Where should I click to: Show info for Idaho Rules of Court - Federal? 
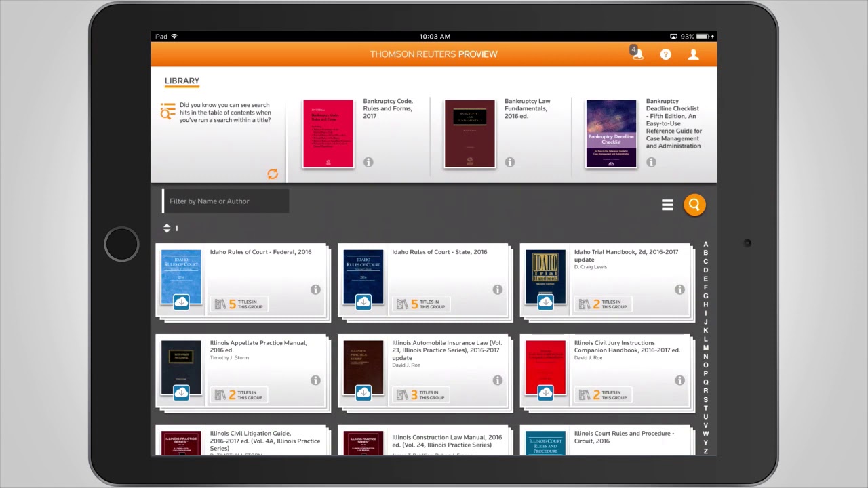(315, 289)
